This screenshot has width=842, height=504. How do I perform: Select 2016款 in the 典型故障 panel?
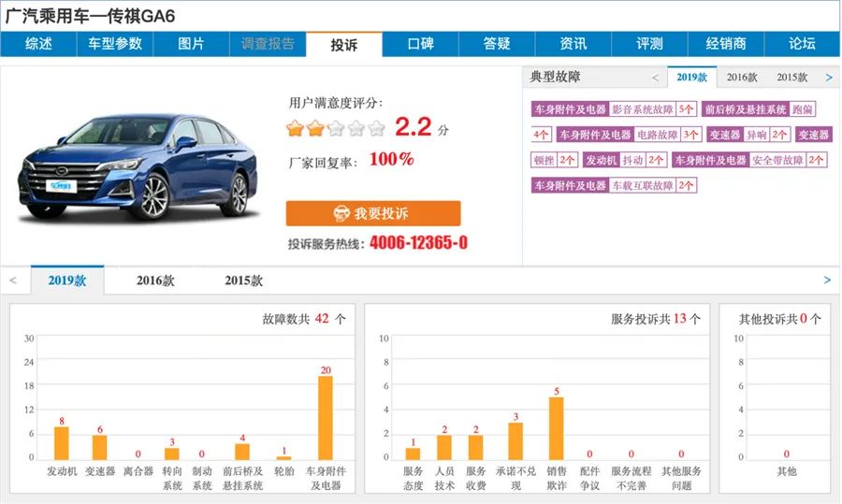pyautogui.click(x=742, y=78)
